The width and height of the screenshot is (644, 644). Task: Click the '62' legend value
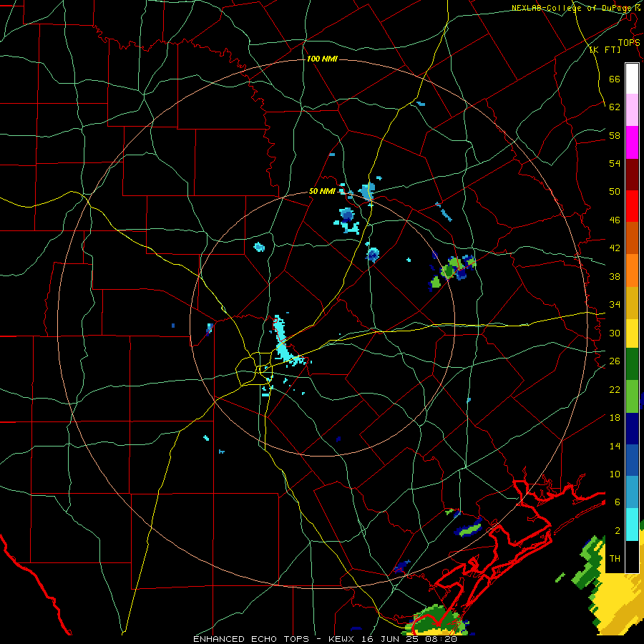click(615, 107)
